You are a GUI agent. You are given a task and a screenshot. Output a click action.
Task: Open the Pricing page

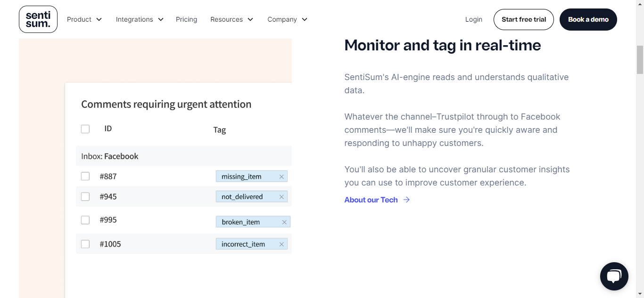point(186,19)
